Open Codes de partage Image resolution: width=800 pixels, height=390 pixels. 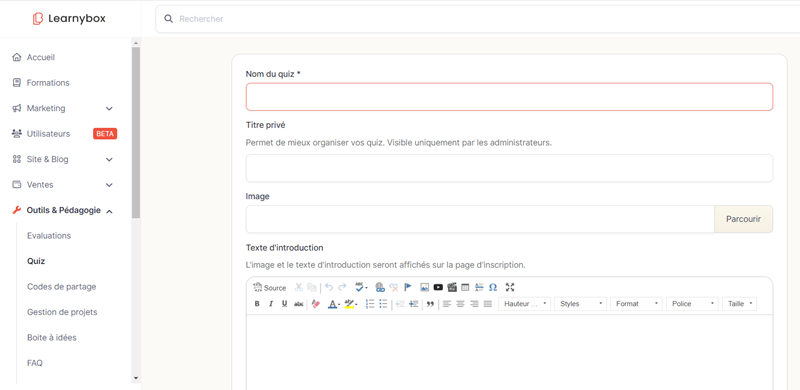(62, 287)
